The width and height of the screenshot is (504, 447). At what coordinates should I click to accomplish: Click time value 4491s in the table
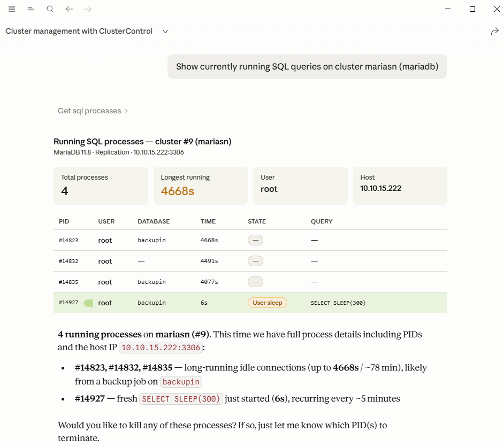(209, 261)
